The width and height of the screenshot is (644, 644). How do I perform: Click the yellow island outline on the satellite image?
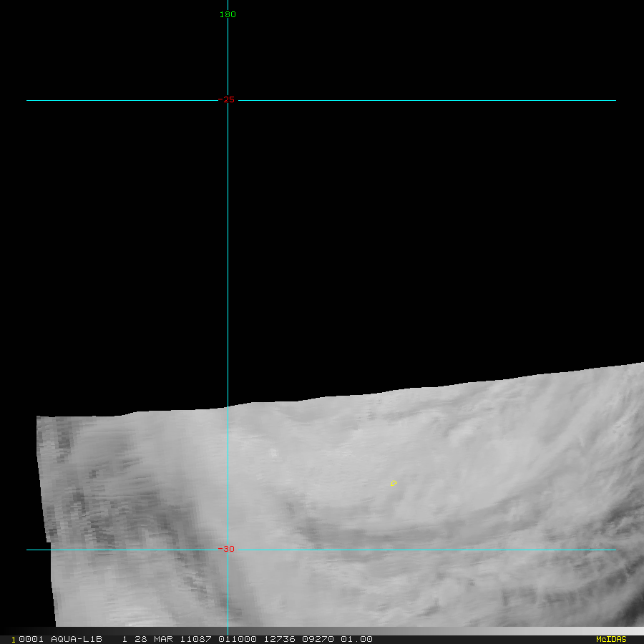point(394,484)
